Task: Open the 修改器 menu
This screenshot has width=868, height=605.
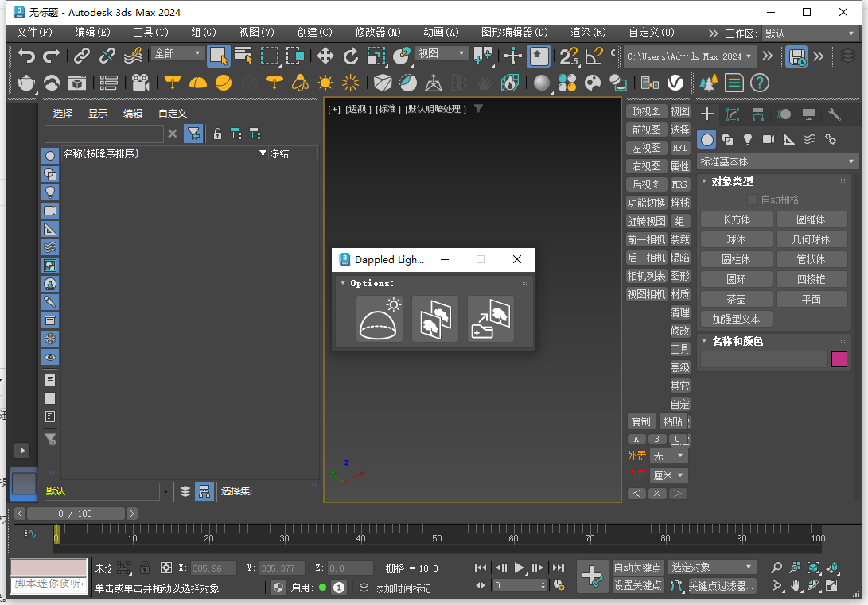Action: point(377,33)
